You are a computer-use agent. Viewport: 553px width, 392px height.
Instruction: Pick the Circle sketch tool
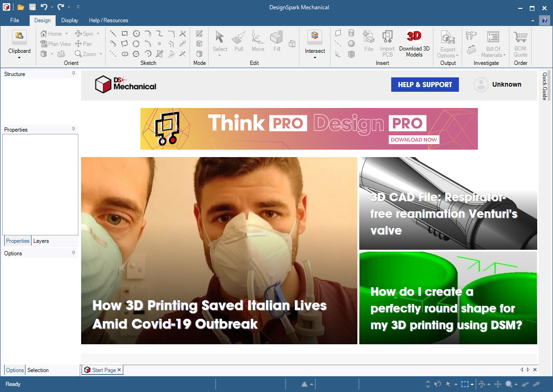(x=136, y=33)
